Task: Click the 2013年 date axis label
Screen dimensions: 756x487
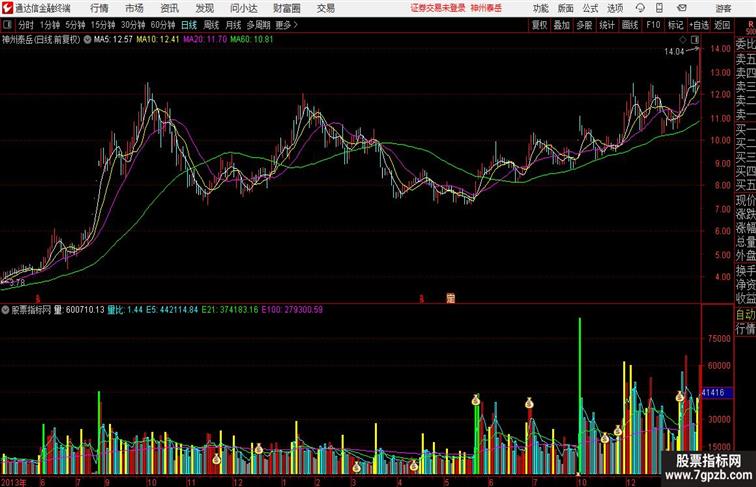Action: coord(14,482)
